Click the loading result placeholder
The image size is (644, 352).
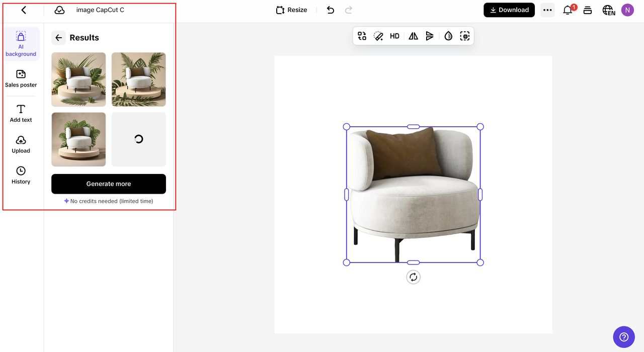pos(138,139)
